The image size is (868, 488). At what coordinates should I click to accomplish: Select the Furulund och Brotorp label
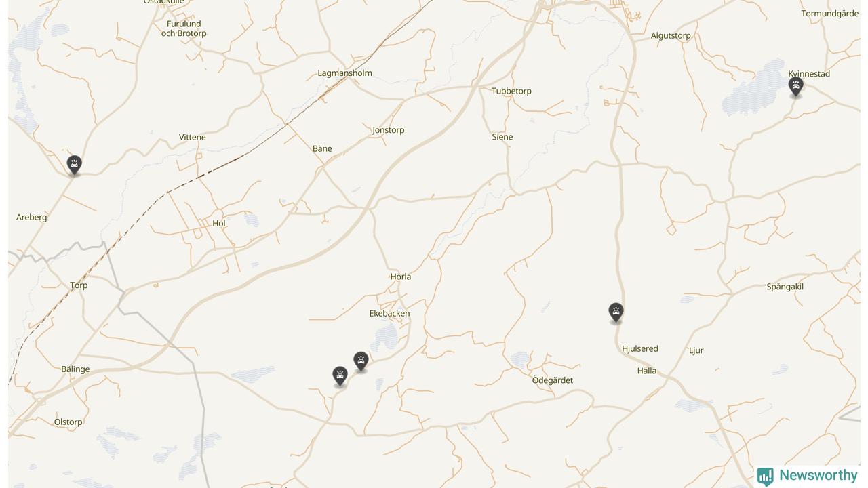coord(184,28)
